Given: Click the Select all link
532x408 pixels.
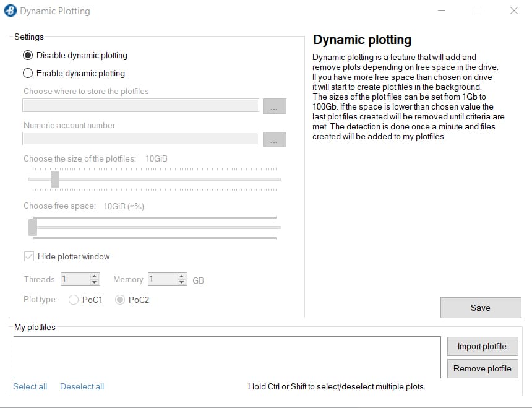Looking at the screenshot, I should tap(30, 386).
